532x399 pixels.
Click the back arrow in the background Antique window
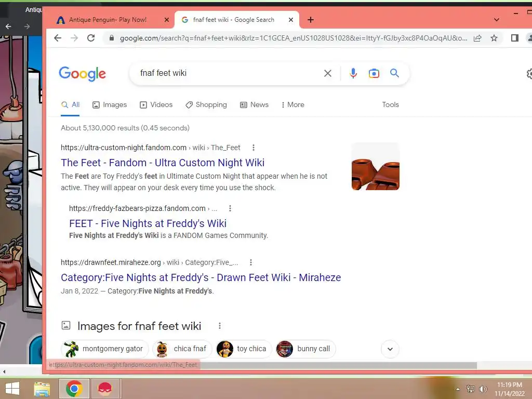click(8, 26)
